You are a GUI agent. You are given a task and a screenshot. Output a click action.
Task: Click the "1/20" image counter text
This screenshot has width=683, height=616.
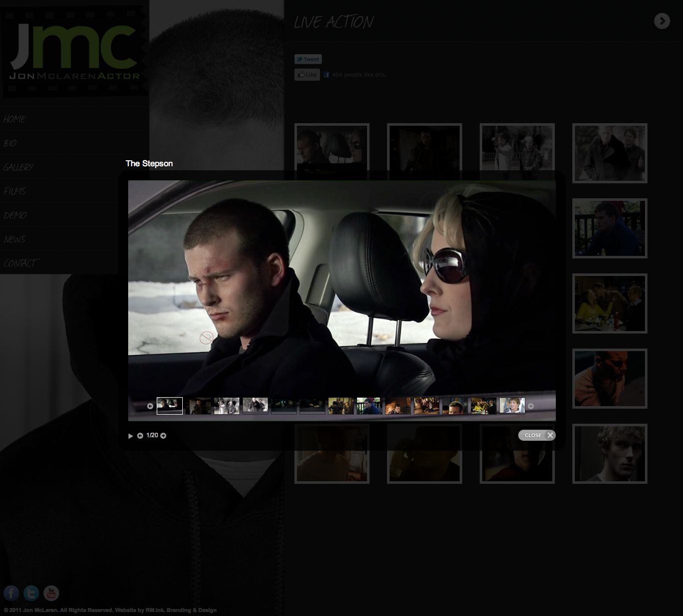click(x=152, y=436)
